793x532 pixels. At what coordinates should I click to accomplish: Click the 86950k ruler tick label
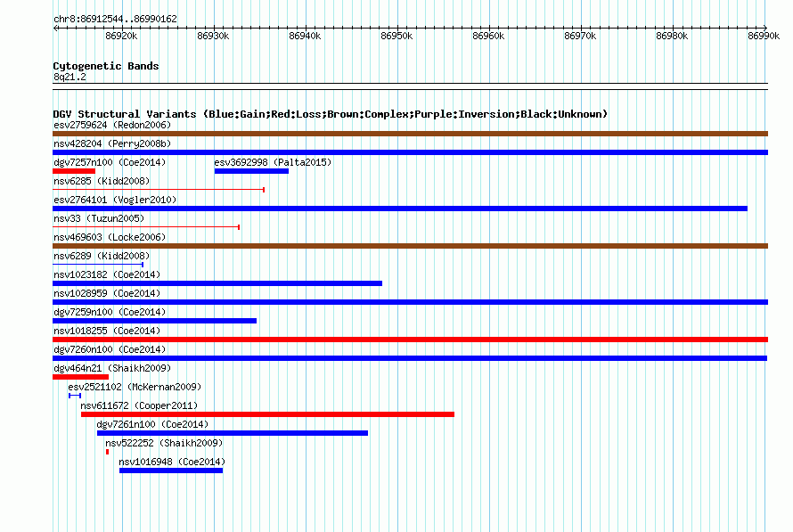click(x=396, y=36)
